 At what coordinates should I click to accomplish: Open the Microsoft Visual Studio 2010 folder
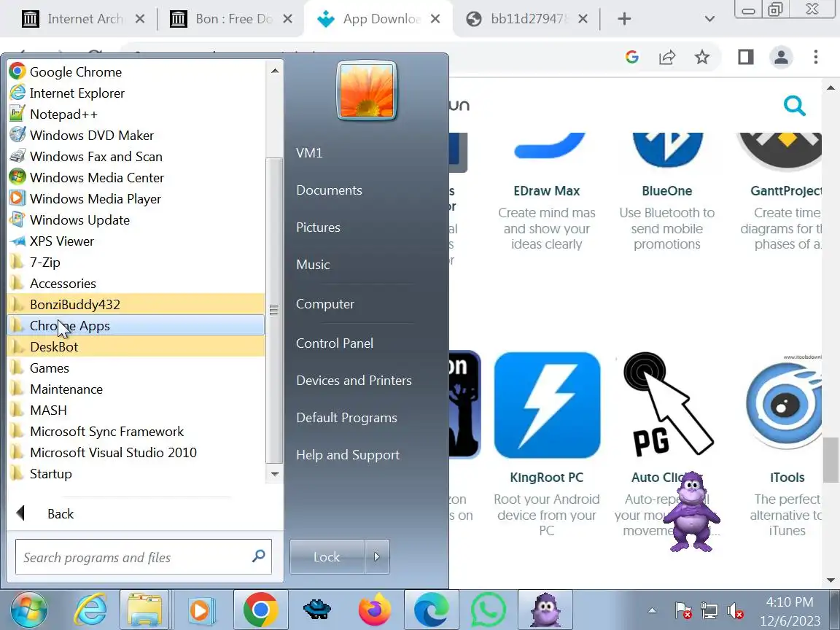point(136,453)
